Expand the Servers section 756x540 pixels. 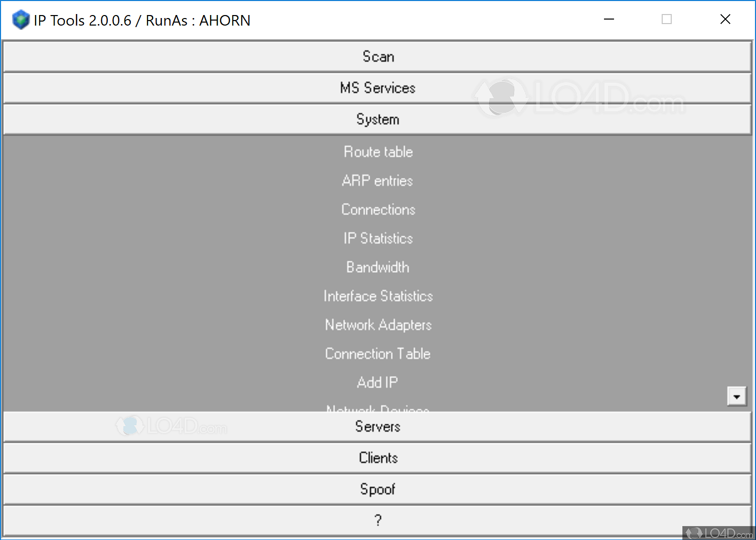coord(377,427)
